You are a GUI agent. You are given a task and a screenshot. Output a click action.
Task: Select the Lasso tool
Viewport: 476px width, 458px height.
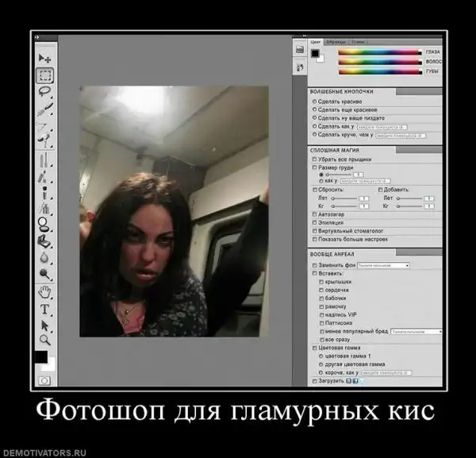pos(45,91)
